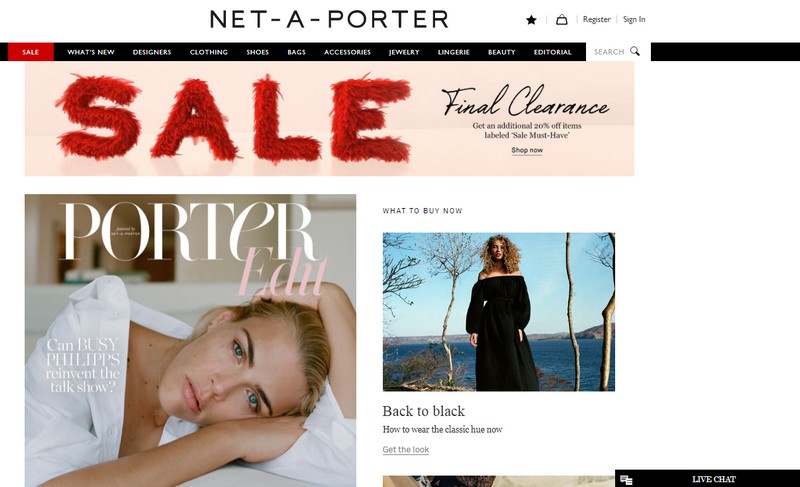The width and height of the screenshot is (800, 487).
Task: Expand the Designers menu
Action: 152,52
